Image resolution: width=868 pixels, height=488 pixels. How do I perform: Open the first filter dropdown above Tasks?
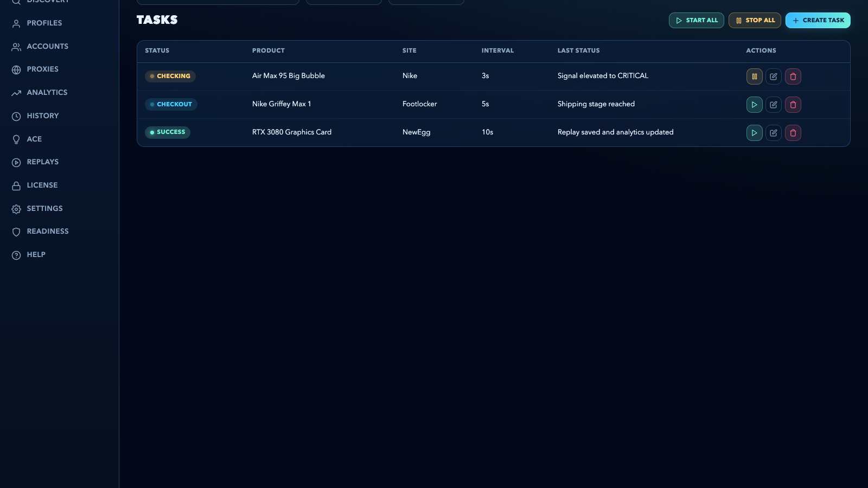pos(218,1)
